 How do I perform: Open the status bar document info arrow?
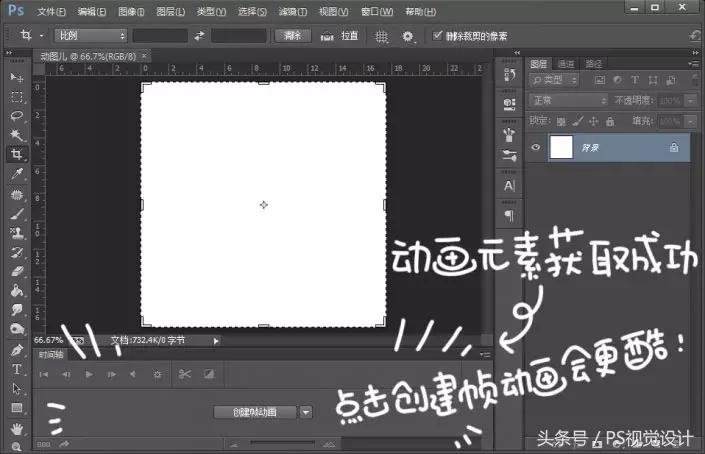[x=216, y=341]
